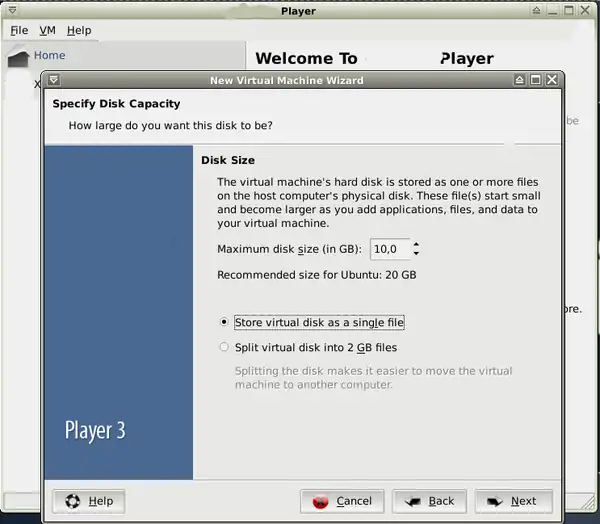Close the New Virtual Machine Wizard dialog
Screen dimensions: 600x524
[x=552, y=80]
